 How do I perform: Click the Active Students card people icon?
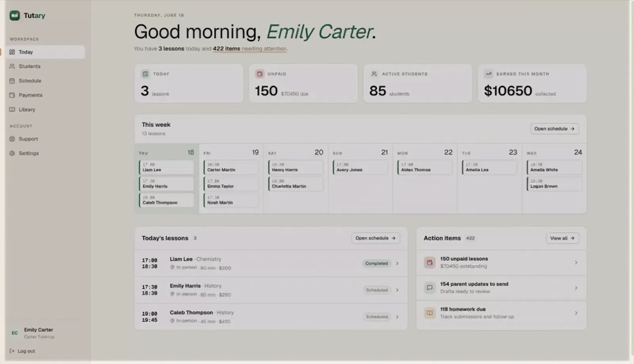[x=374, y=74]
